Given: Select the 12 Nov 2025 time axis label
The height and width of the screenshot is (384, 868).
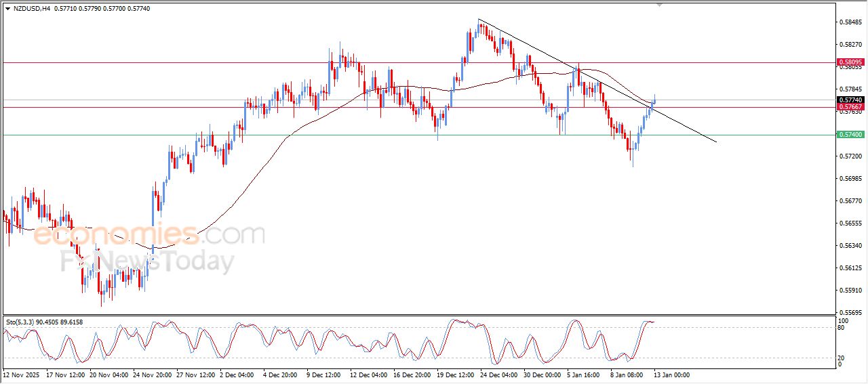Looking at the screenshot, I should 22,375.
